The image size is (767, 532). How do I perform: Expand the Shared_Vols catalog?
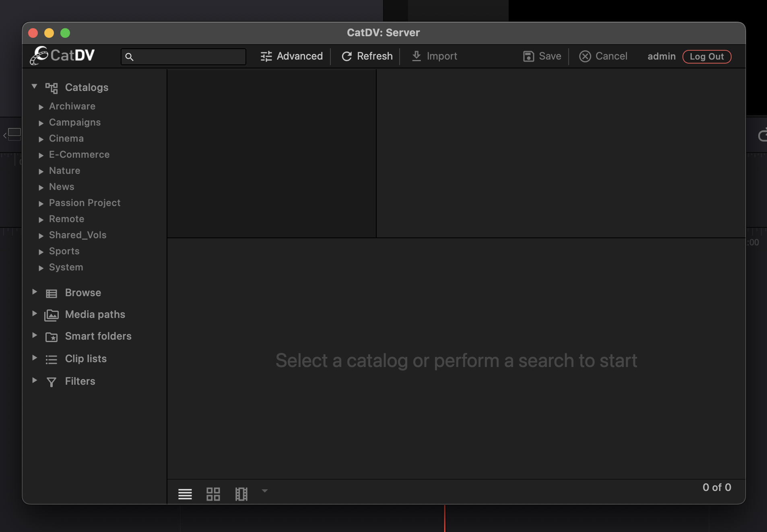(41, 236)
